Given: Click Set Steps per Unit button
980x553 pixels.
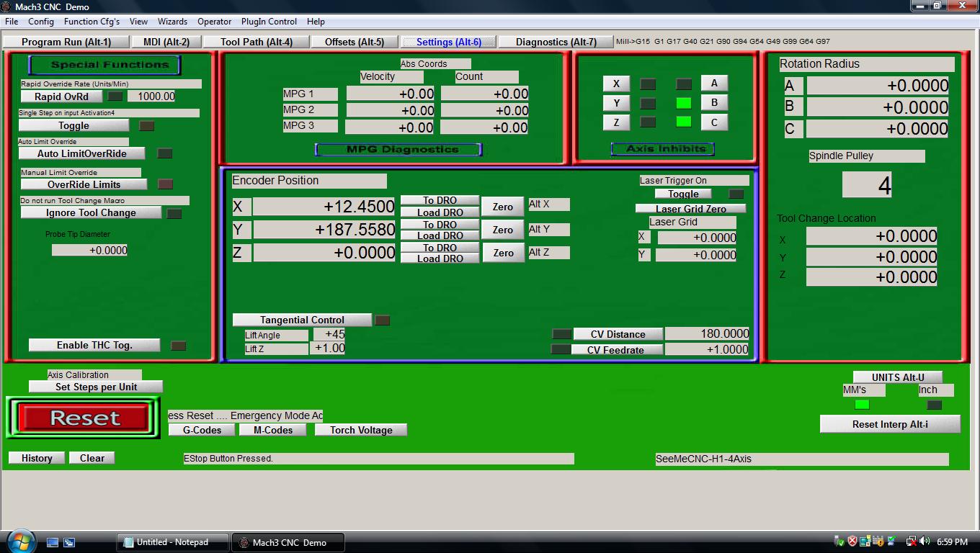Looking at the screenshot, I should click(96, 387).
